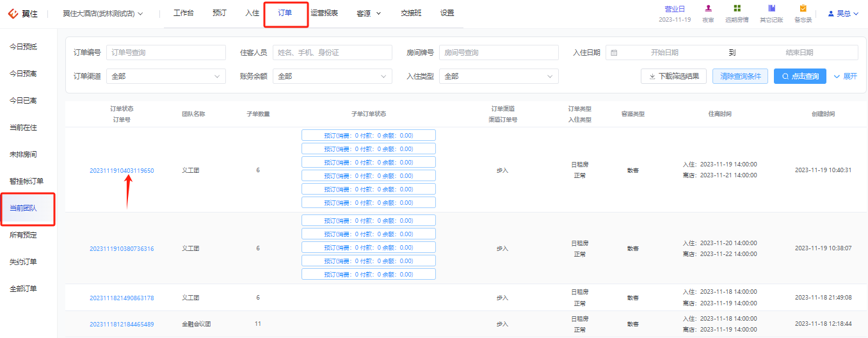Image resolution: width=868 pixels, height=338 pixels.
Task: Expand more filters with 展开
Action: click(x=846, y=76)
